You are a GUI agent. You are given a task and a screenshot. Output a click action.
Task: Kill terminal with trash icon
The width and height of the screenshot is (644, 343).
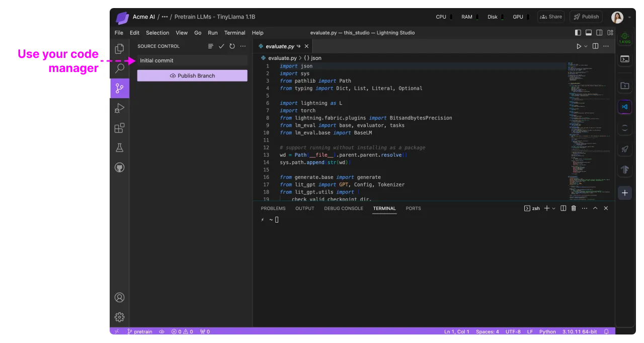[574, 209]
